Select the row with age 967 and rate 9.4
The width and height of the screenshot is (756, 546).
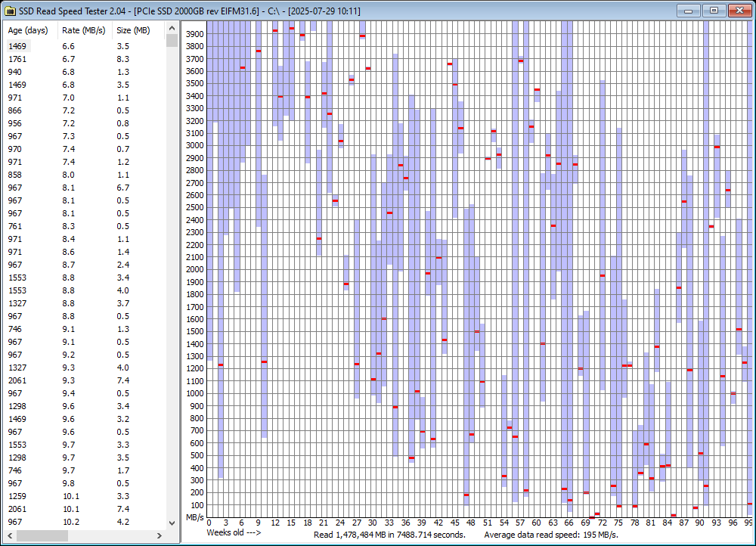[85, 393]
